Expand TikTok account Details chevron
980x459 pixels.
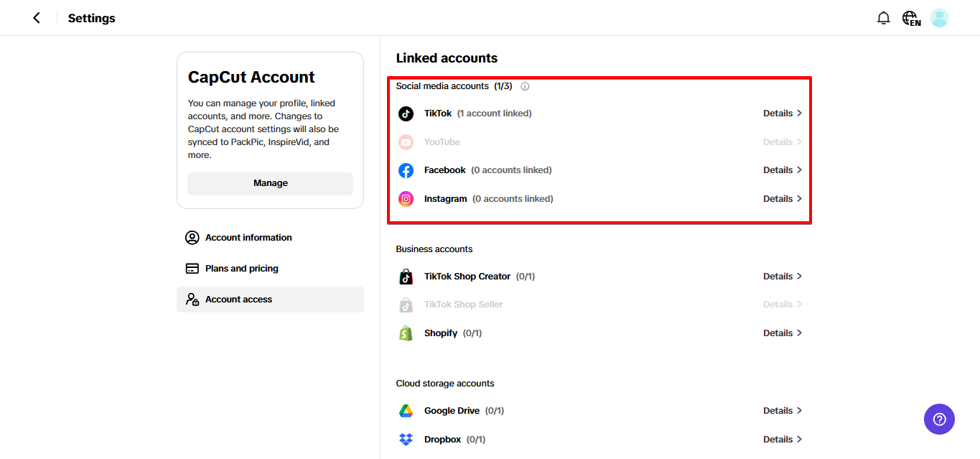pos(783,113)
